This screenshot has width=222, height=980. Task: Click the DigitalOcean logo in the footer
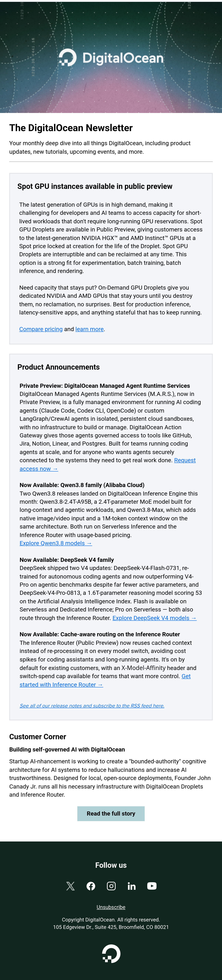click(x=111, y=954)
